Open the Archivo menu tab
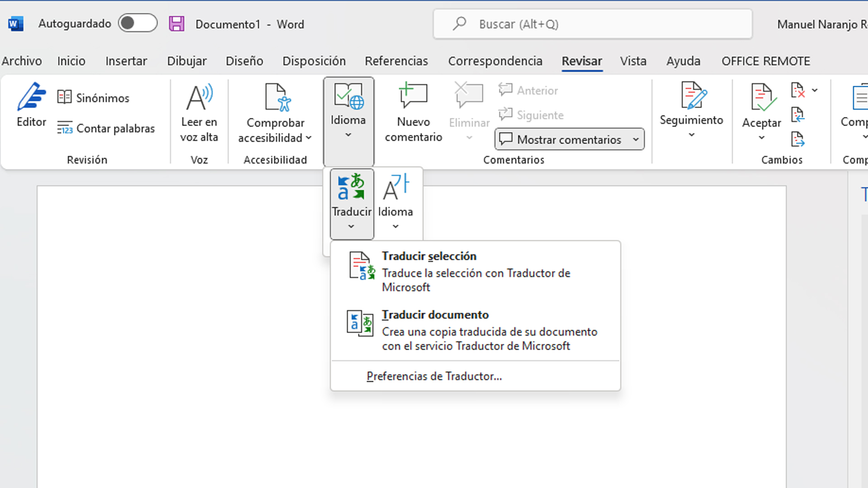Viewport: 868px width, 488px height. point(21,61)
